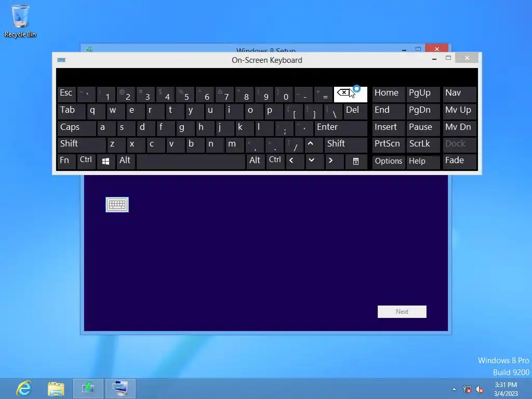Click the equals sign key
Screen dimensions: 532x399
[x=323, y=95]
